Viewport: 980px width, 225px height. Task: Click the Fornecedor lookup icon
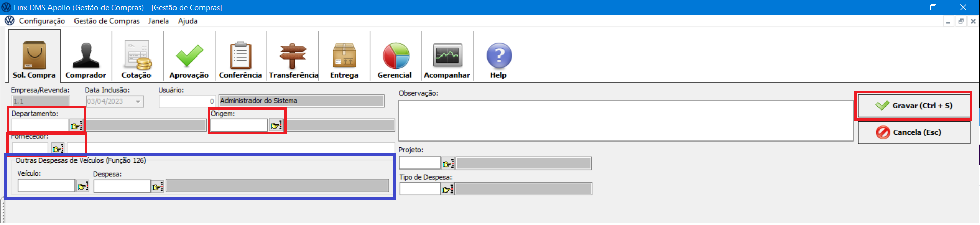[x=58, y=148]
